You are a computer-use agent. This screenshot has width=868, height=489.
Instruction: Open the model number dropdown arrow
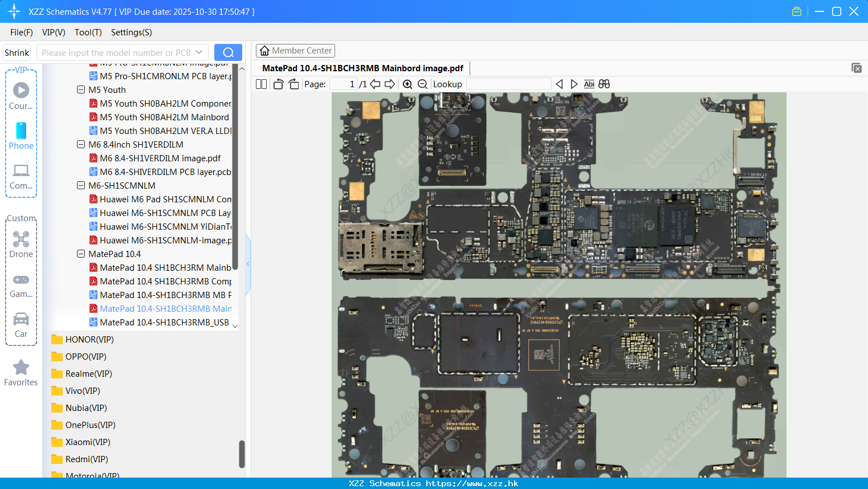click(199, 52)
